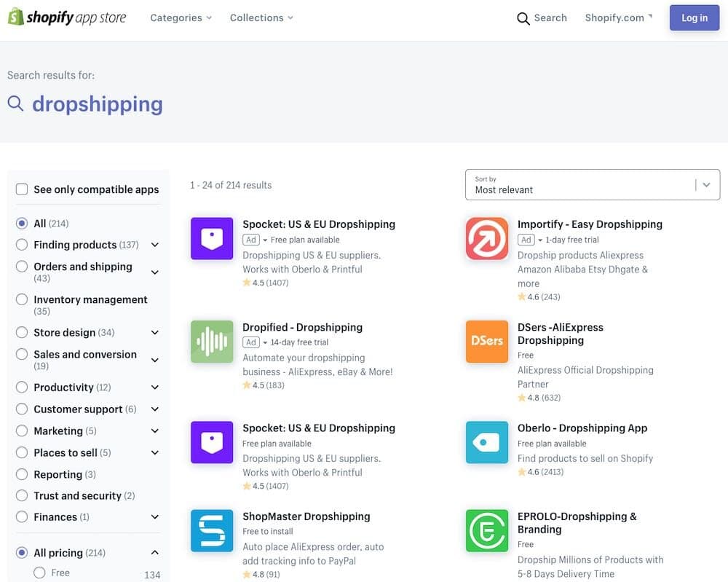Open the DSers orange app icon
This screenshot has height=582, width=728.
pos(486,342)
